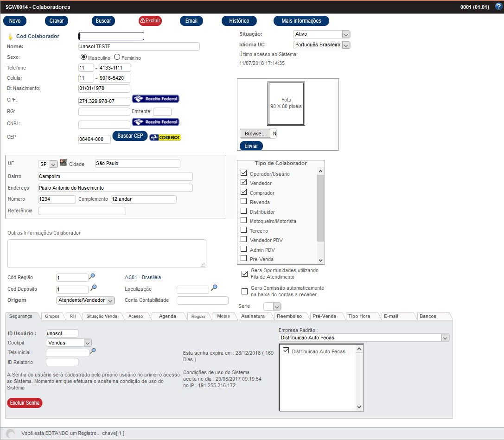The width and height of the screenshot is (504, 440).
Task: Click magnifier beside Tela Inicial field
Action: coord(93,351)
